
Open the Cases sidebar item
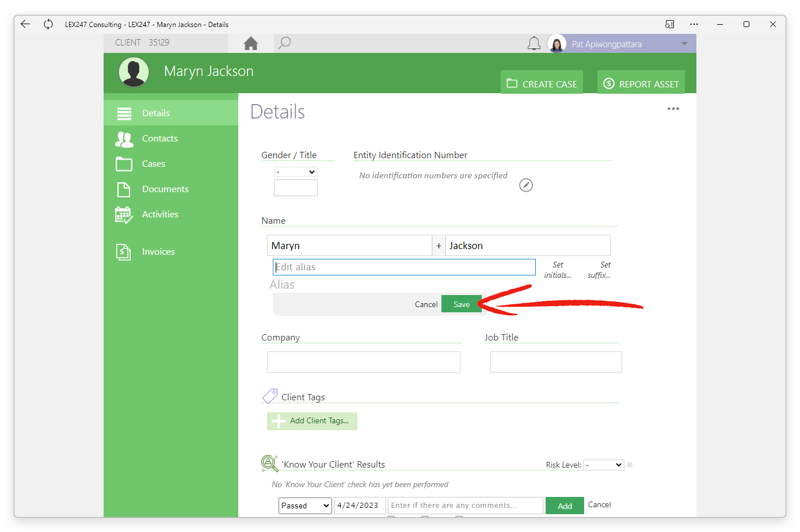click(171, 163)
